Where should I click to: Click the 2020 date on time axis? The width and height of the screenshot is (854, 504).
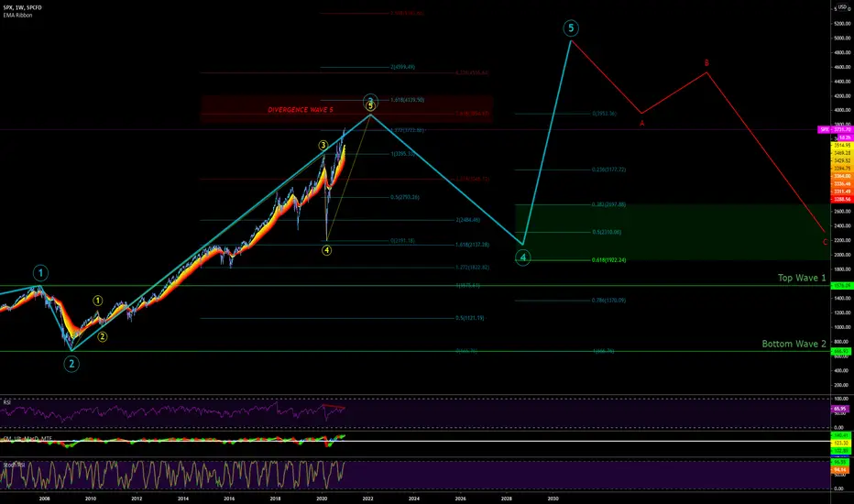pyautogui.click(x=322, y=499)
